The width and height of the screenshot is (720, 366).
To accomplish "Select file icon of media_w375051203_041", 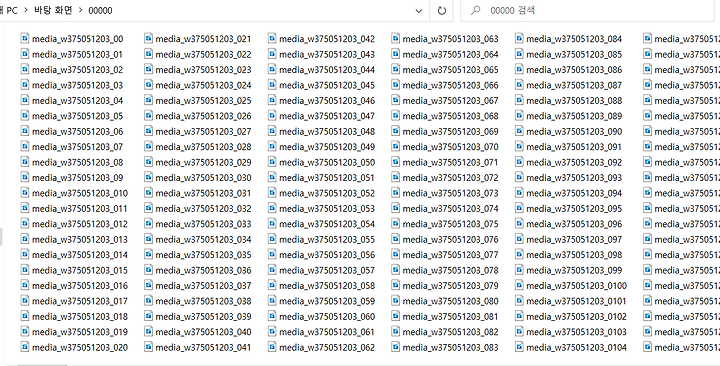I will [x=148, y=347].
